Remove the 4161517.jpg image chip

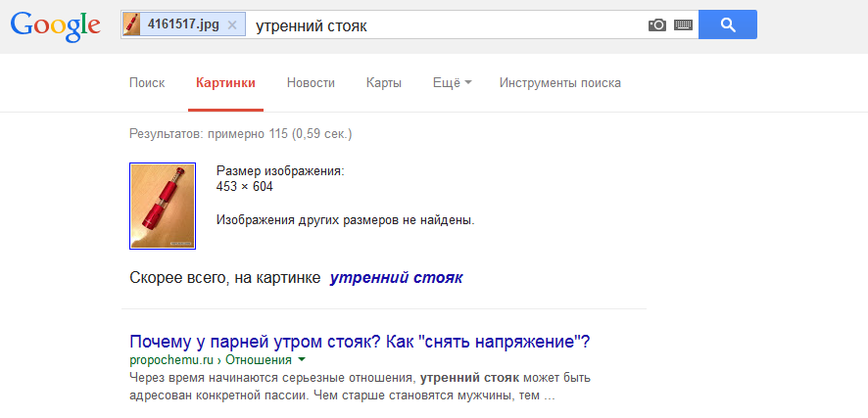231,25
